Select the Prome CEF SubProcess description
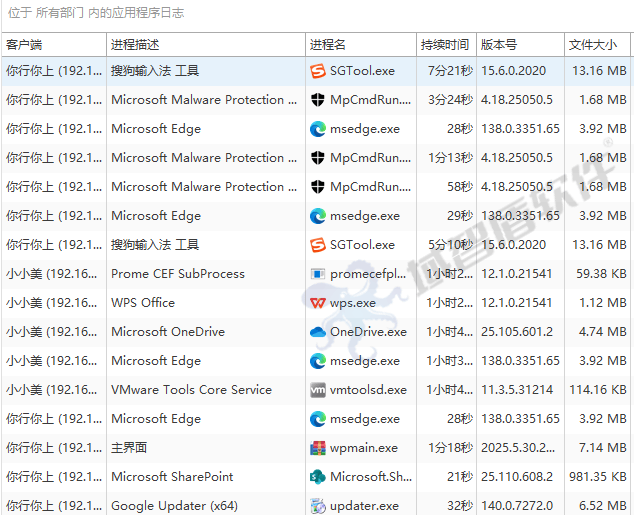 click(178, 274)
